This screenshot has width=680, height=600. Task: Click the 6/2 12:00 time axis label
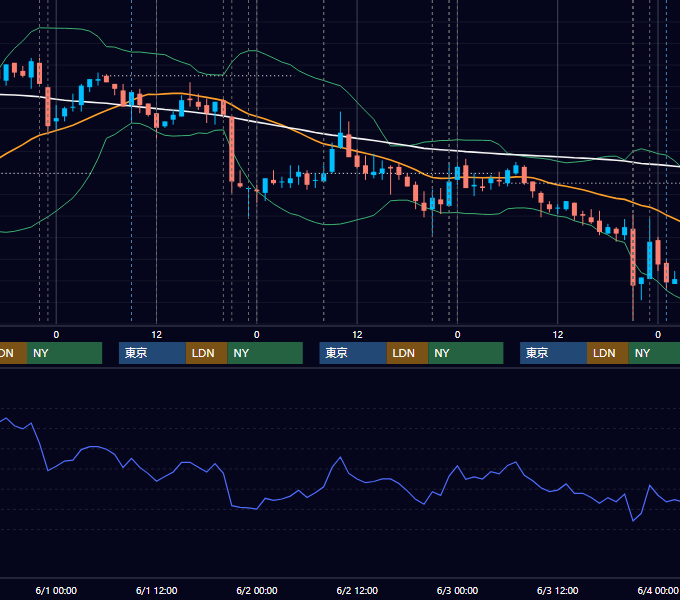[x=357, y=590]
